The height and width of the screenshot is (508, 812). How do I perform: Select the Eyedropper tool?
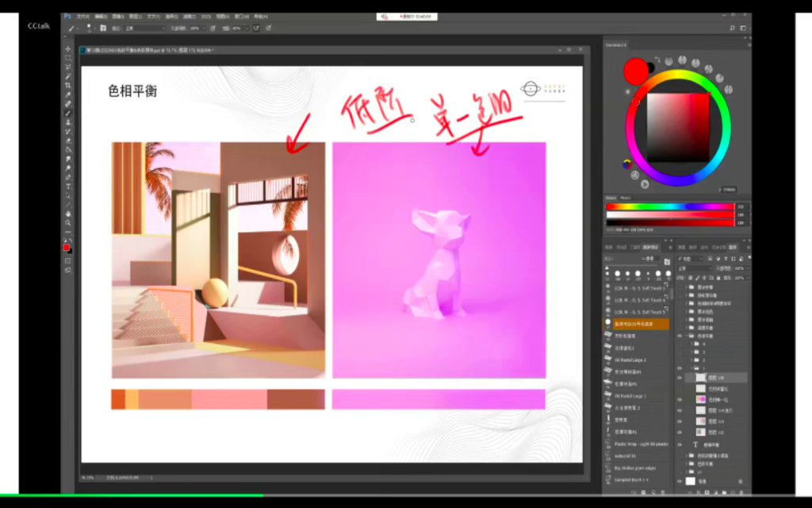68,94
